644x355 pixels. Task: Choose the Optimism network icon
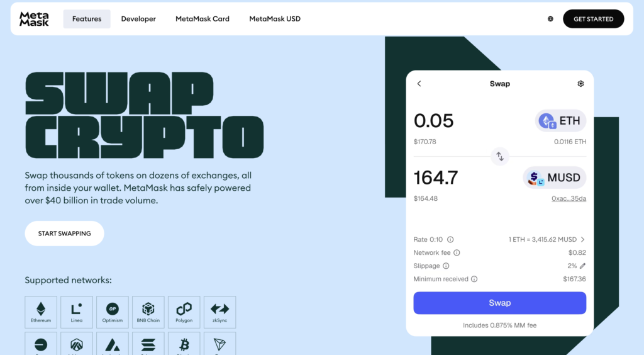(x=113, y=312)
